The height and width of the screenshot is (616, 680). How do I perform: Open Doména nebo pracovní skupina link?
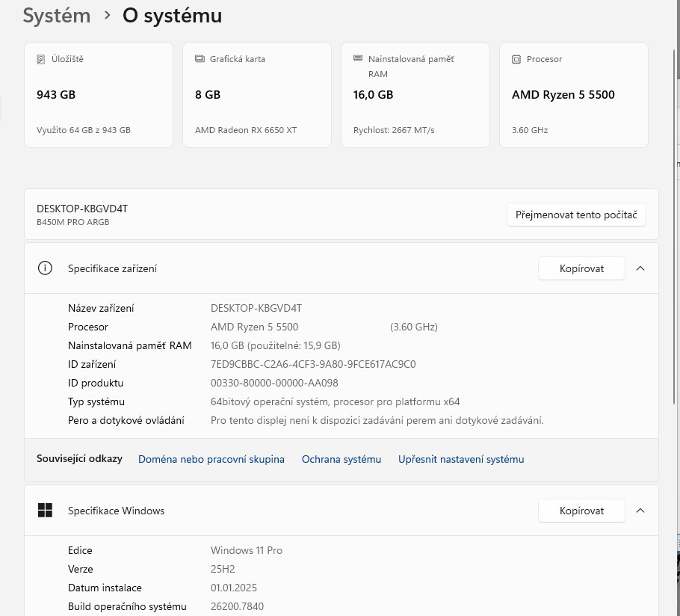211,459
